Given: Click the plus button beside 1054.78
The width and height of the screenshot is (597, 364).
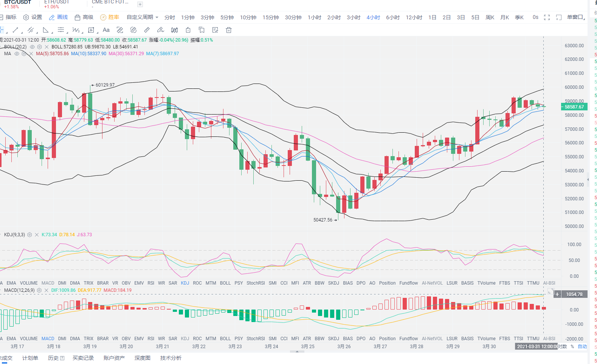Looking at the screenshot, I should (557, 294).
